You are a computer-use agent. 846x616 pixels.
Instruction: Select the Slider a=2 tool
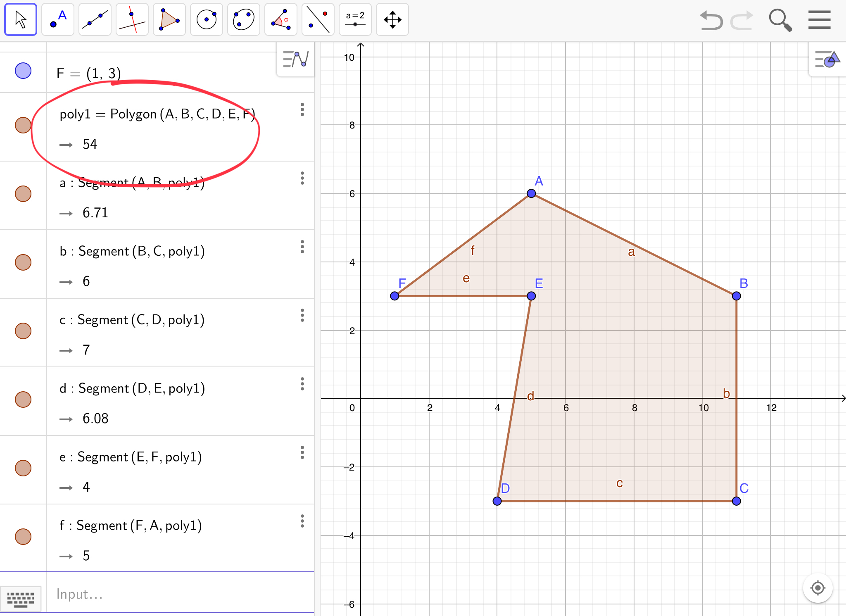pos(355,19)
